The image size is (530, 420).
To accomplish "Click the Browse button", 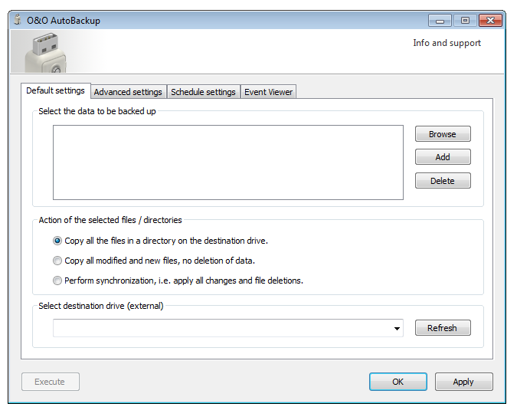I will 443,134.
